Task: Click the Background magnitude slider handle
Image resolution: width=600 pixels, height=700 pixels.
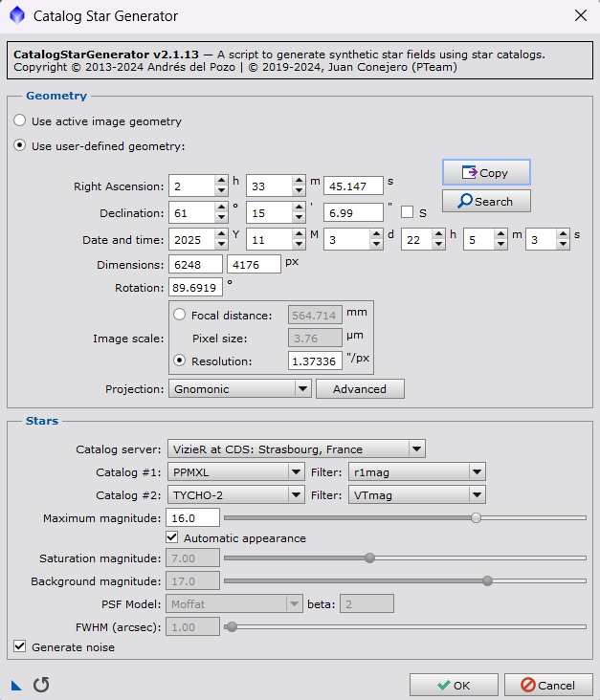Action: coord(487,580)
